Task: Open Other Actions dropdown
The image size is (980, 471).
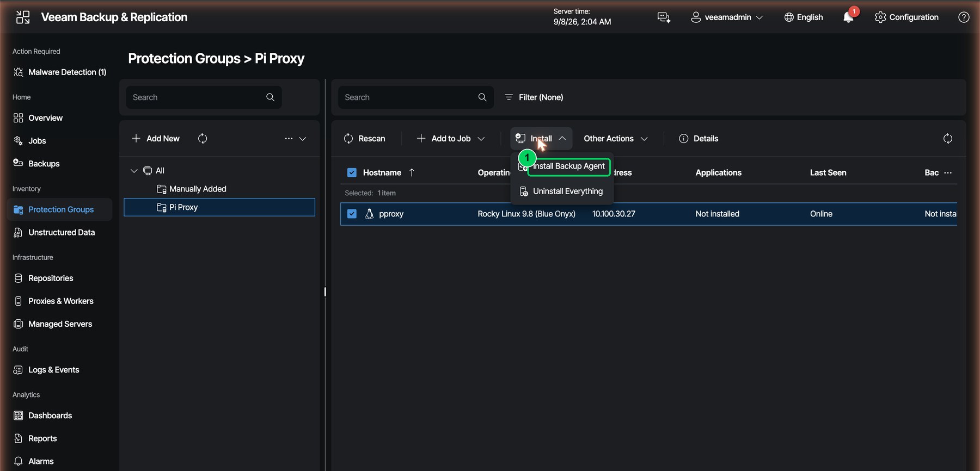Action: click(616, 139)
